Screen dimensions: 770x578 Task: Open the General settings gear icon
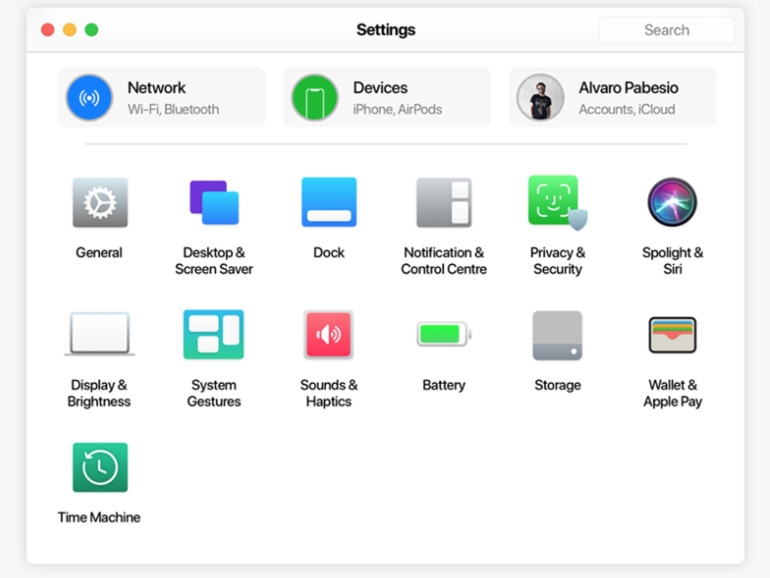point(100,202)
